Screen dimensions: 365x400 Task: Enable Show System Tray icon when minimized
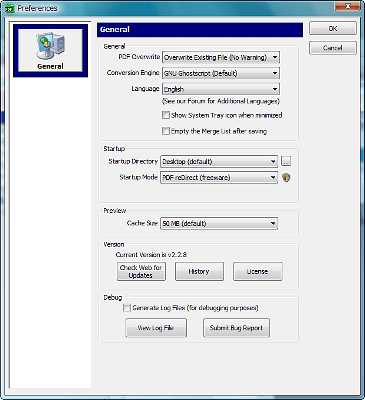point(166,115)
